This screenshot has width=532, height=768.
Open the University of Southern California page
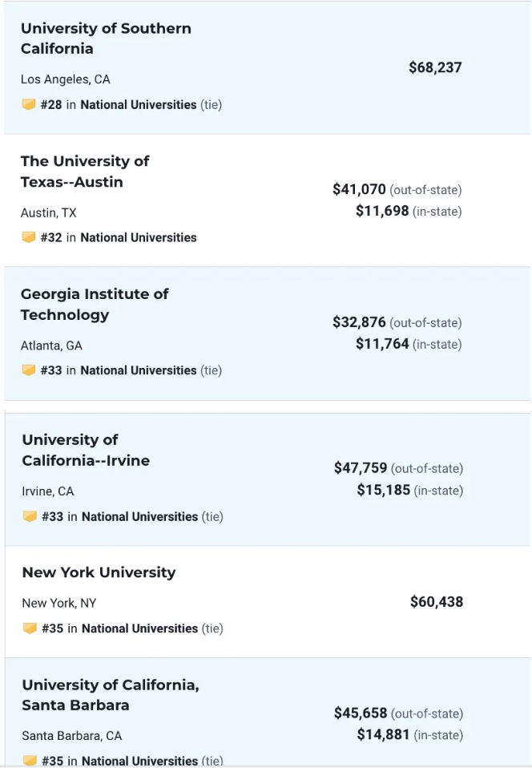pos(105,38)
